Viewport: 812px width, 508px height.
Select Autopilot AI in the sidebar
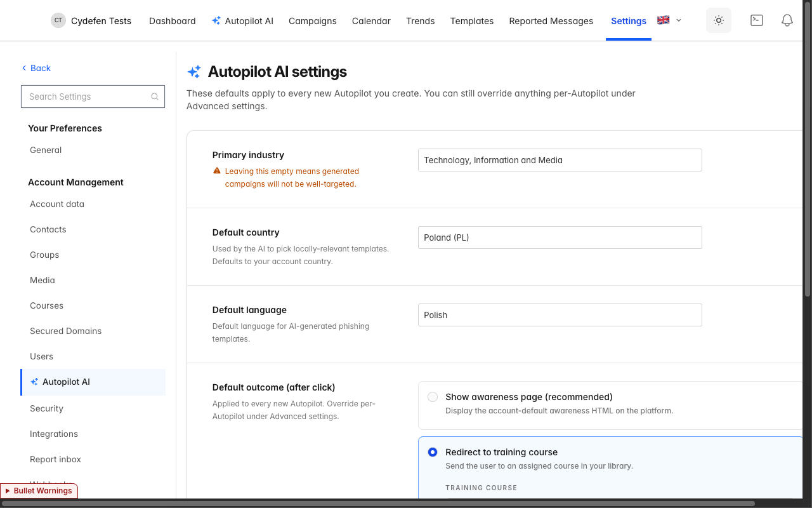(93, 382)
